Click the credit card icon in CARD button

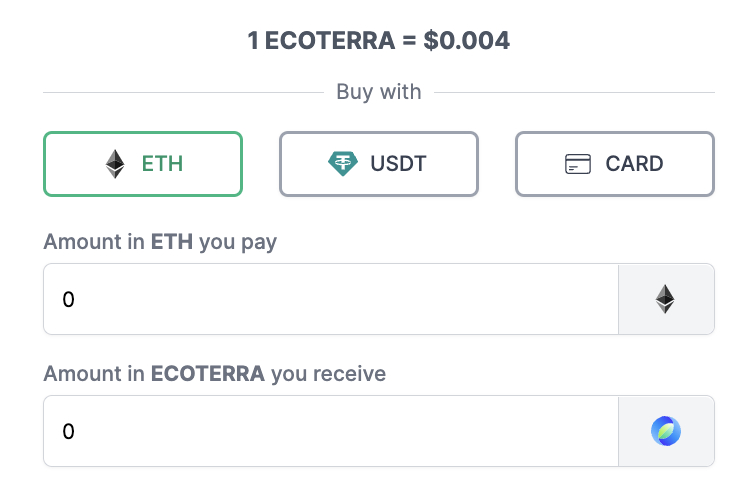coord(578,164)
